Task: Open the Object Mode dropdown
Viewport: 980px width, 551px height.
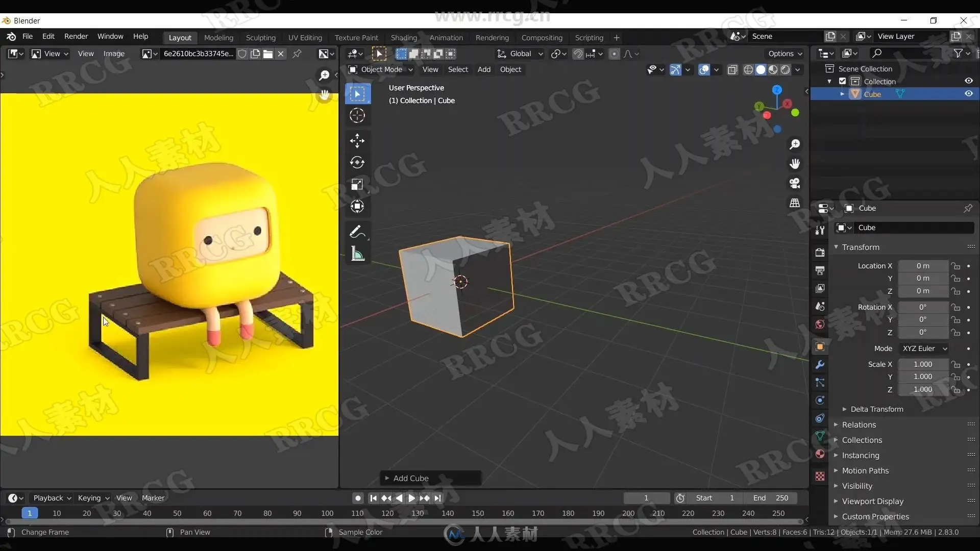Action: click(x=381, y=69)
